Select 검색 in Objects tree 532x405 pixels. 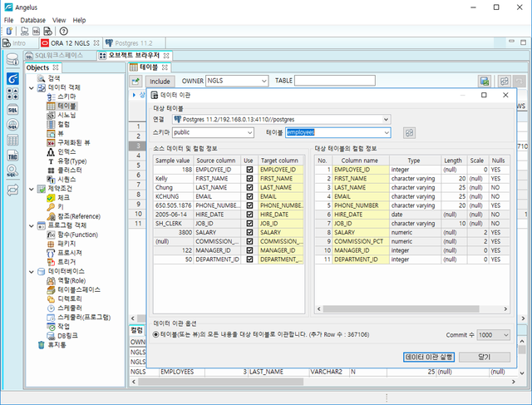[54, 78]
